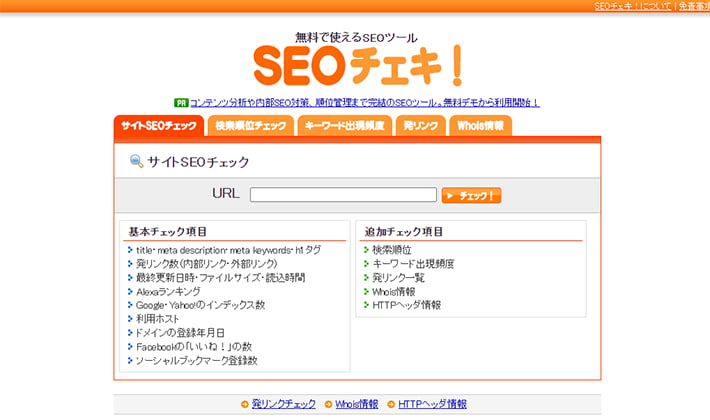Click the 基本チェック項目 heading
The height and width of the screenshot is (420, 710).
click(x=168, y=232)
